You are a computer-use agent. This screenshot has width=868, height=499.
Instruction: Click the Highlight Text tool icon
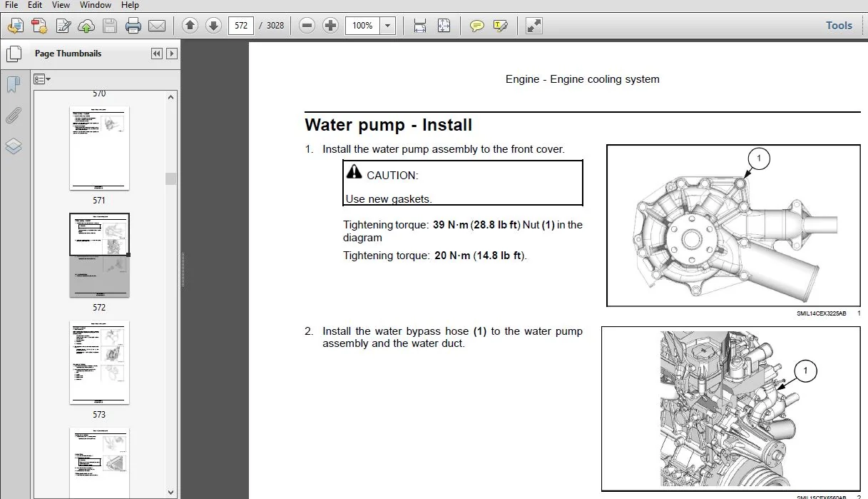point(501,26)
